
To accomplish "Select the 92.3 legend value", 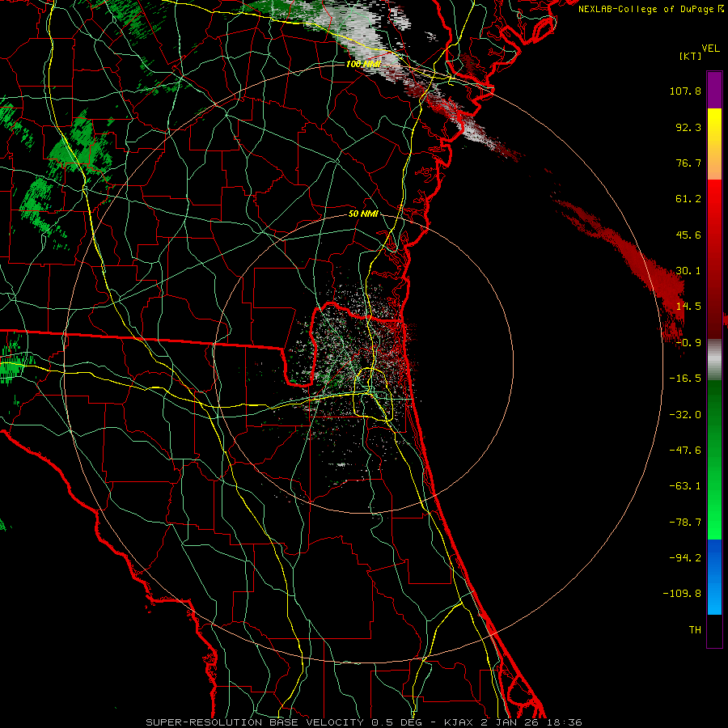I will click(688, 127).
